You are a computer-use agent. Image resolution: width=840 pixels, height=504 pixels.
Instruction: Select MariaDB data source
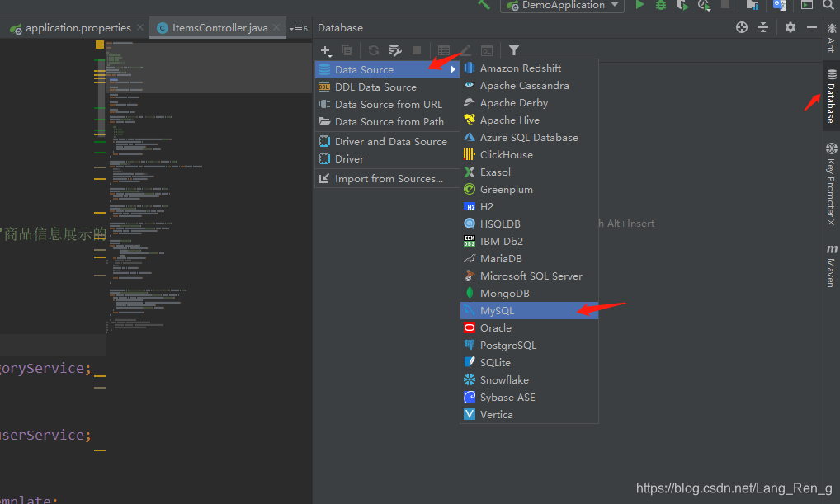pyautogui.click(x=529, y=259)
